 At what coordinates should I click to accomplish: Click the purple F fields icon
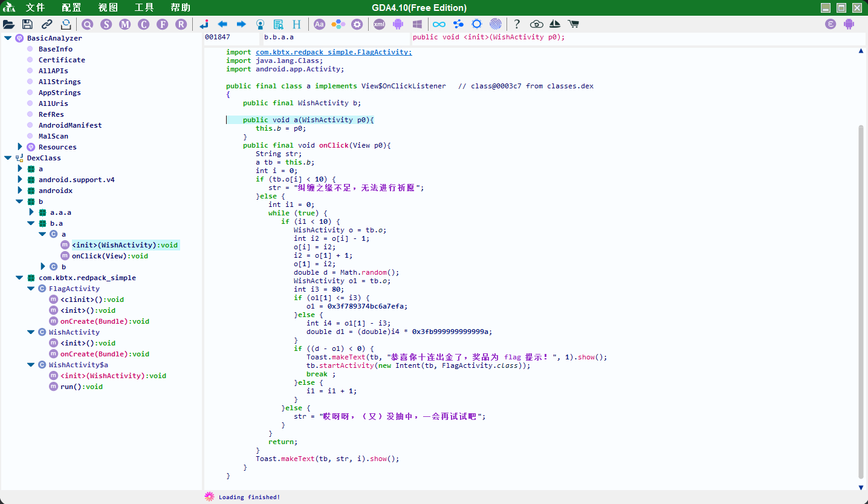[x=162, y=24]
